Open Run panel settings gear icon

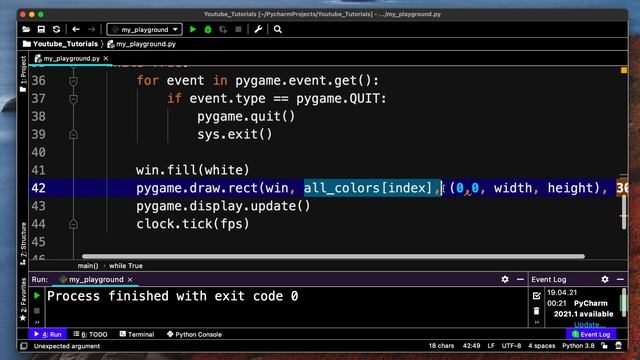pyautogui.click(x=505, y=279)
